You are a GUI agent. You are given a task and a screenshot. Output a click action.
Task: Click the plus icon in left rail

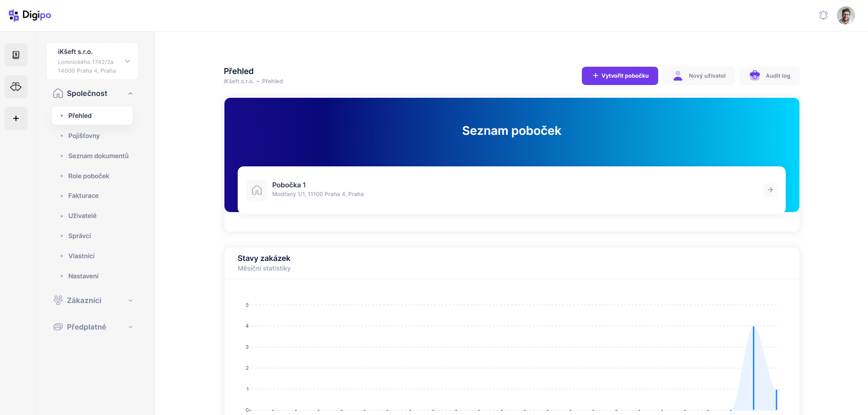pyautogui.click(x=16, y=118)
